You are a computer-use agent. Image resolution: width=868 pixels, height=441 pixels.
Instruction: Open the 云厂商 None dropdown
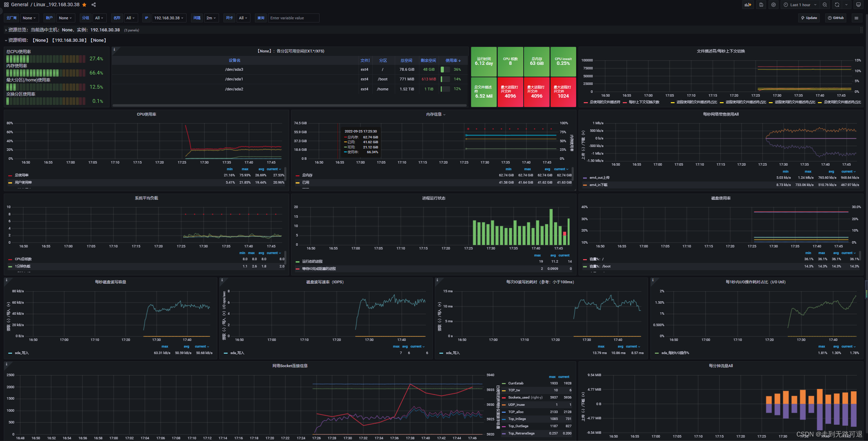coord(29,18)
